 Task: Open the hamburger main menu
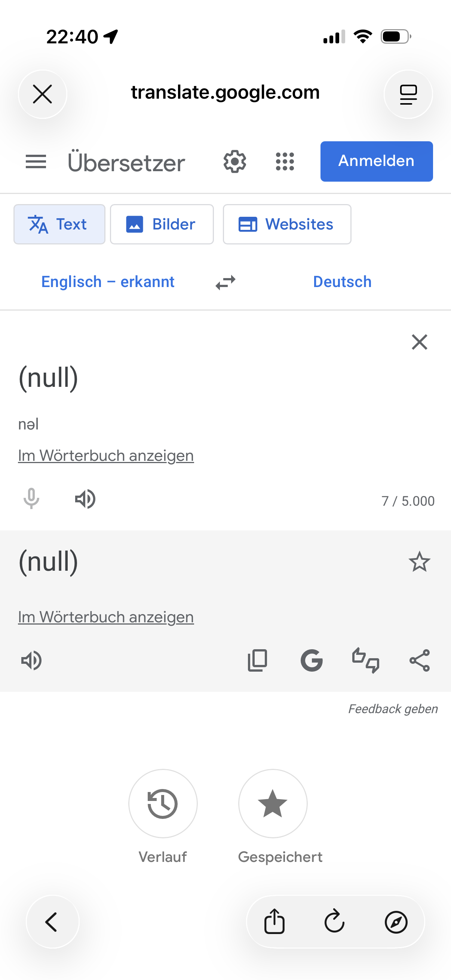36,162
